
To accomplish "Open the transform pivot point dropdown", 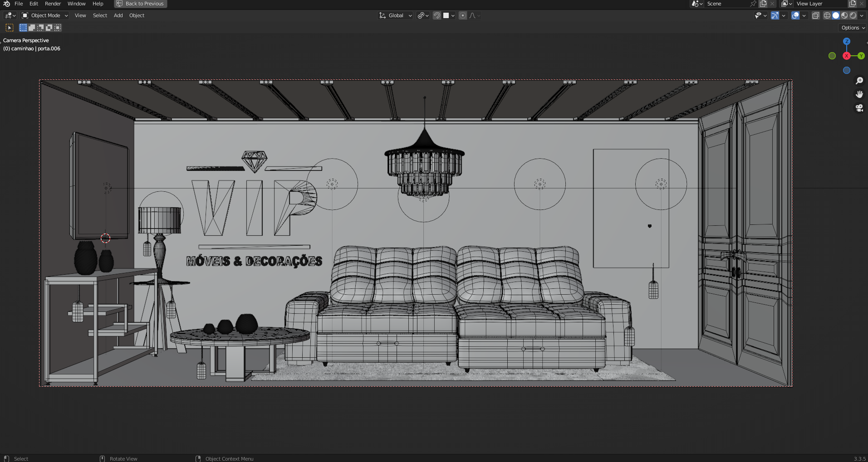I will click(x=423, y=15).
